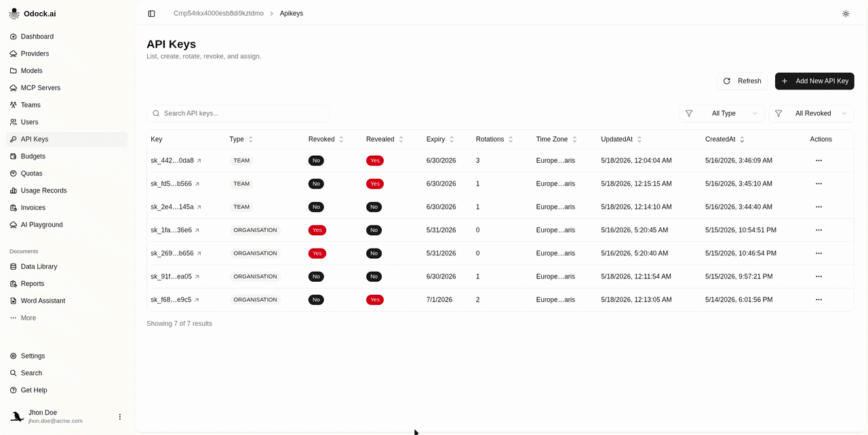
Task: Open key sk_1fa...36e6 link arrow
Action: click(197, 230)
